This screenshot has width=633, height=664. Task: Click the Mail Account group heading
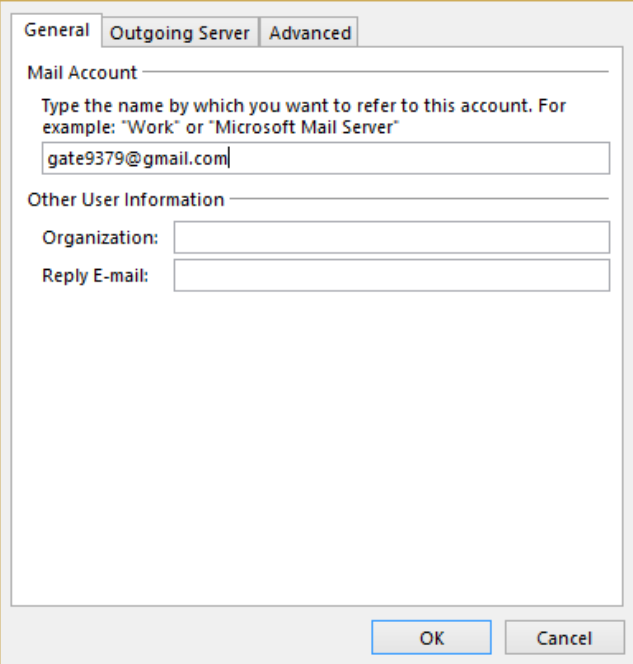[82, 73]
